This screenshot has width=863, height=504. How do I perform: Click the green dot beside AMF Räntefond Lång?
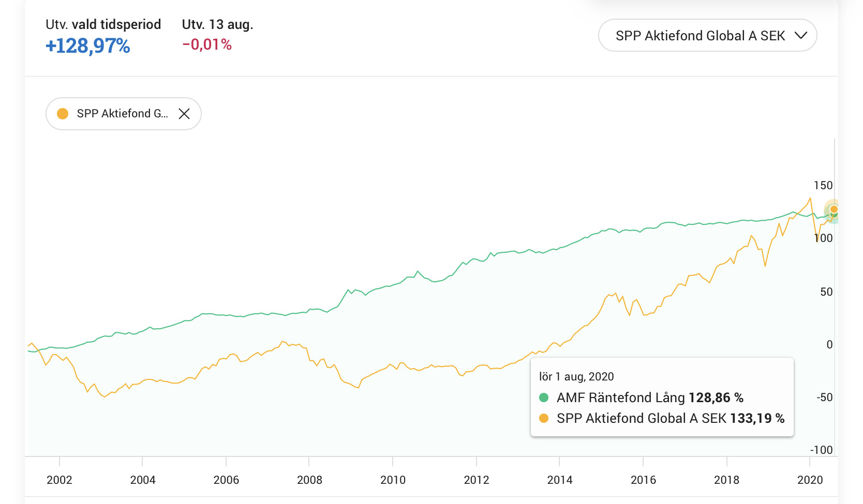click(x=544, y=398)
